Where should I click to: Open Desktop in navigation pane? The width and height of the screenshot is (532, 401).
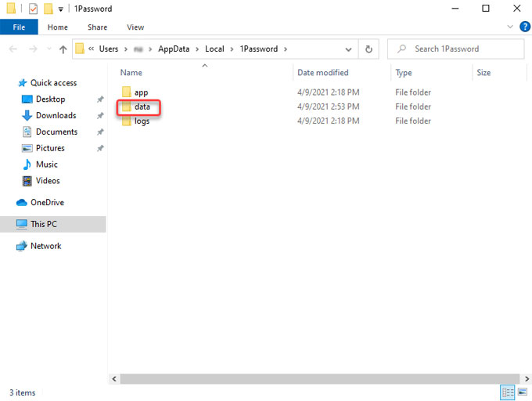tap(50, 99)
